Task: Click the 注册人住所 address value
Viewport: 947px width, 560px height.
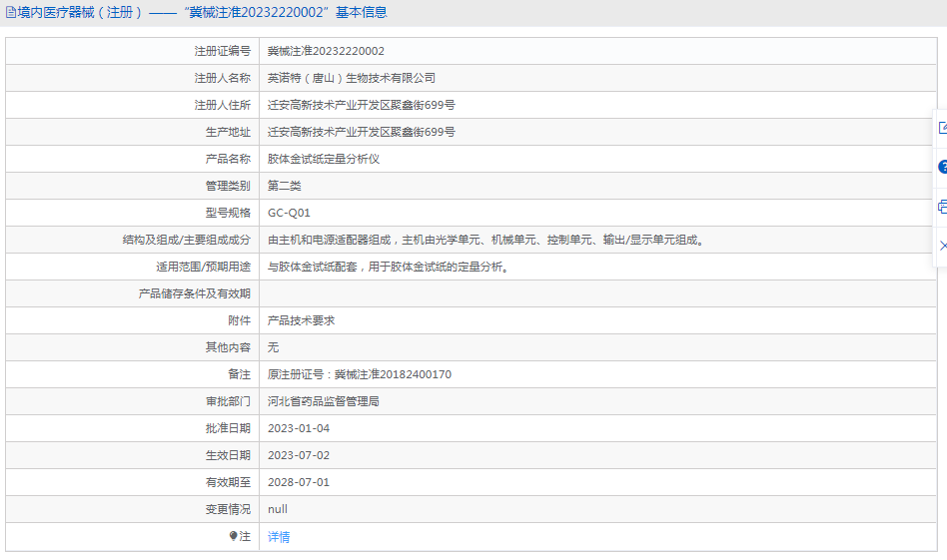Action: click(x=362, y=105)
